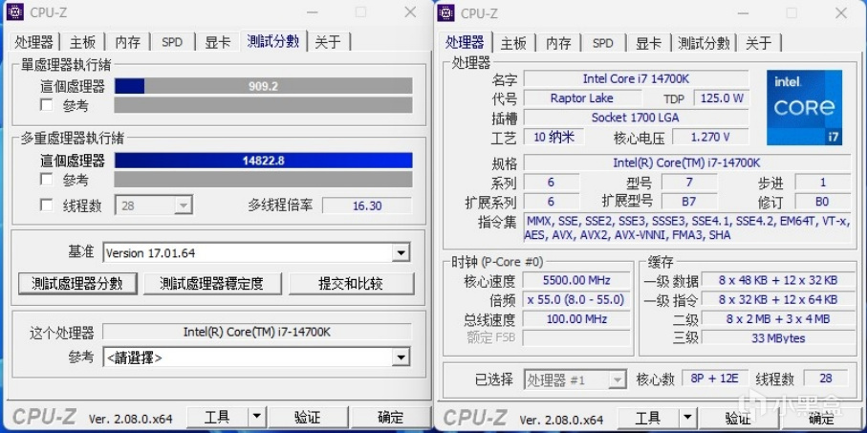Click the 倍频 value x 55.0 (8.0 - 55.0)
Screen dimensions: 868x433
tap(576, 299)
